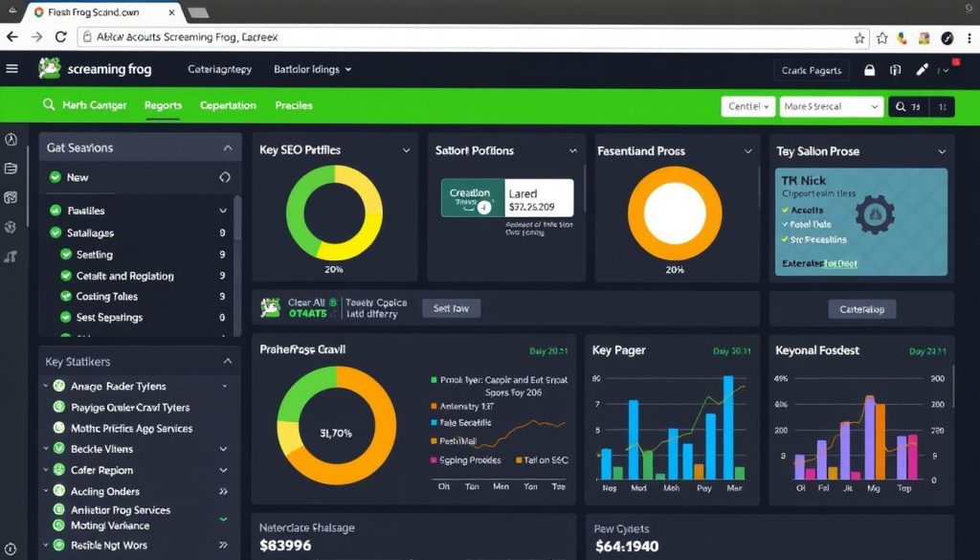Bookmark the page with the star icon
980x560 pixels.
(x=859, y=37)
